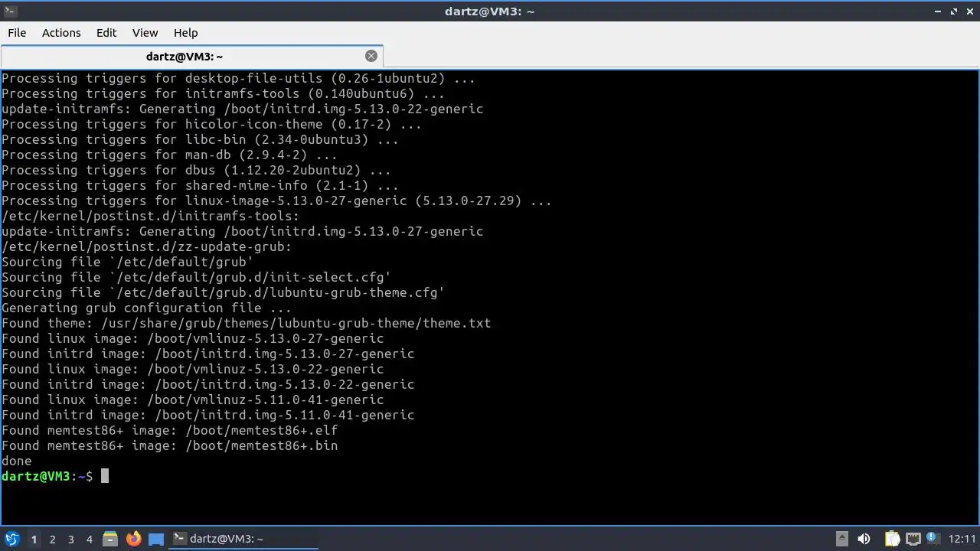Click the vmlinuz-5.13.0-27-generic found line
Image resolution: width=980 pixels, height=551 pixels.
tap(192, 338)
